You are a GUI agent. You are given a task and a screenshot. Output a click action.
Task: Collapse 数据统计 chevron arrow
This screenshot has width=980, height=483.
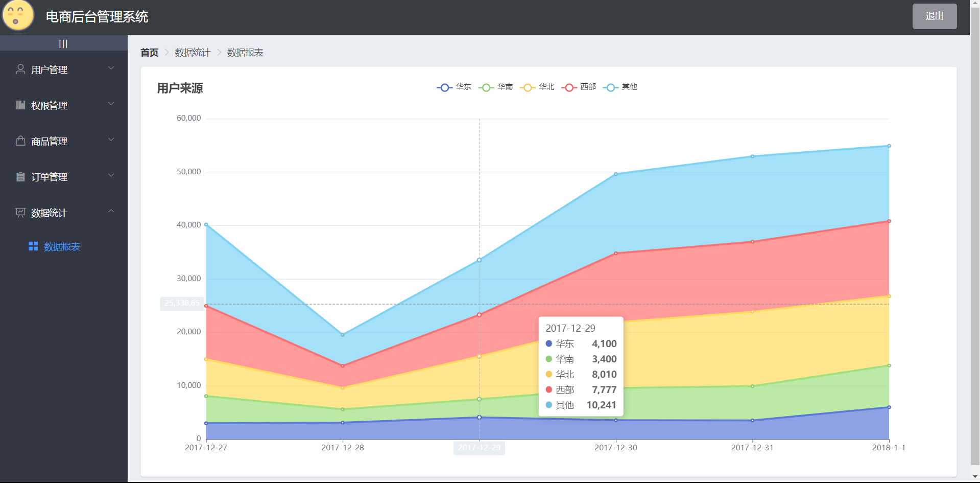tap(111, 211)
